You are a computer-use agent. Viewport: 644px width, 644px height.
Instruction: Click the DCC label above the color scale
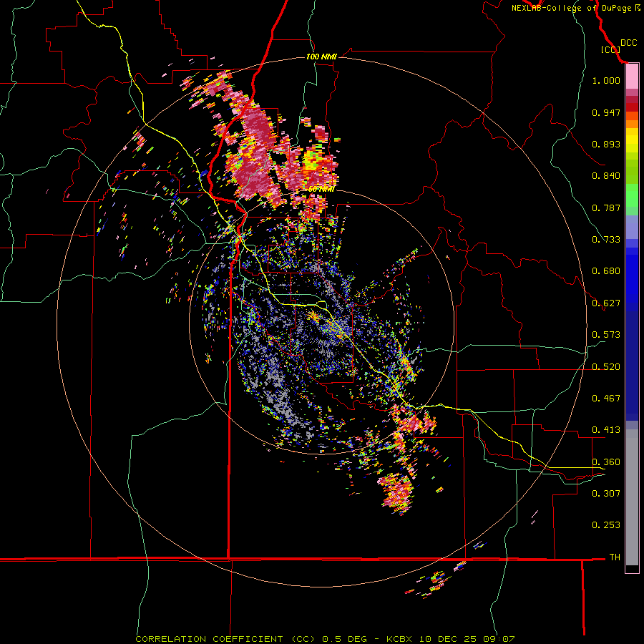629,43
